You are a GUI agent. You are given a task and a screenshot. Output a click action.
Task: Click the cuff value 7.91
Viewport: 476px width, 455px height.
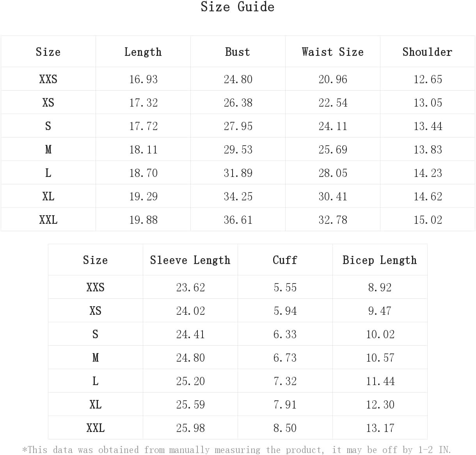click(285, 405)
